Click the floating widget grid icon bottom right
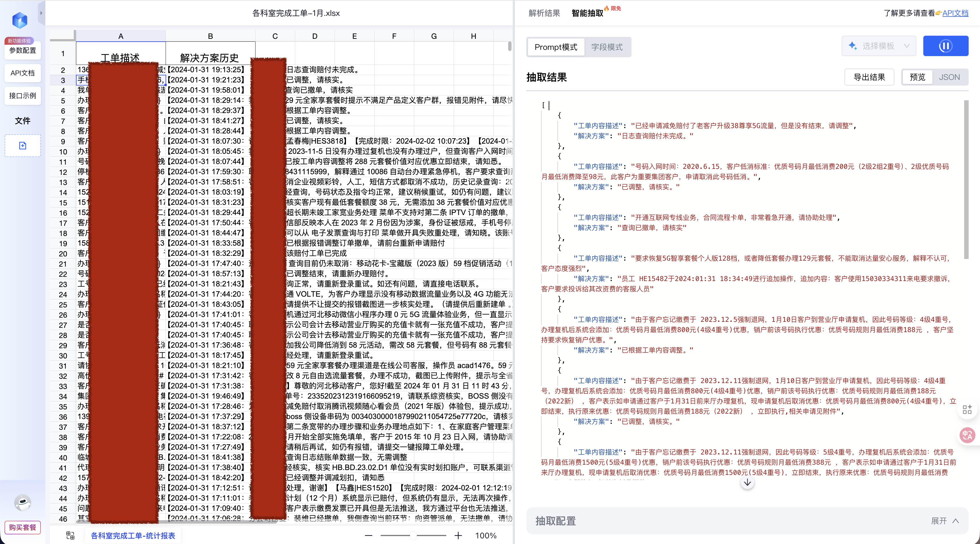980x544 pixels. tap(968, 409)
